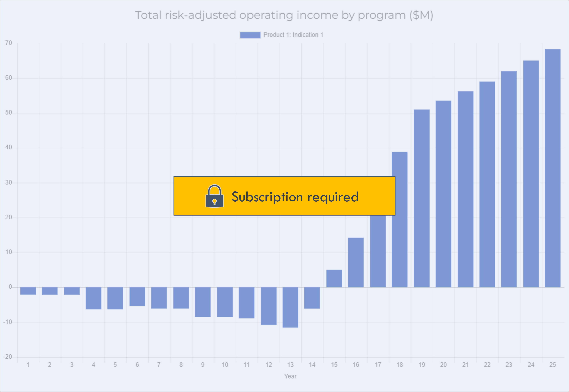Image resolution: width=569 pixels, height=392 pixels.
Task: Click the negative bar for year 12
Action: tap(269, 306)
